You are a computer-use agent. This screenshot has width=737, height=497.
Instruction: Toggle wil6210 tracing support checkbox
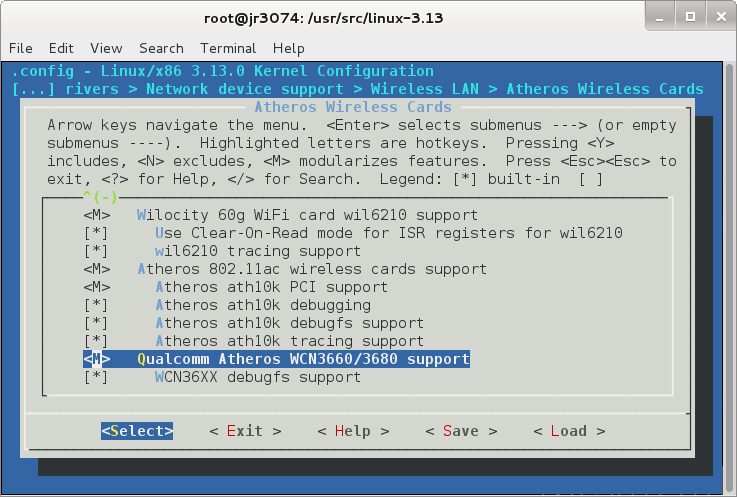pos(96,251)
